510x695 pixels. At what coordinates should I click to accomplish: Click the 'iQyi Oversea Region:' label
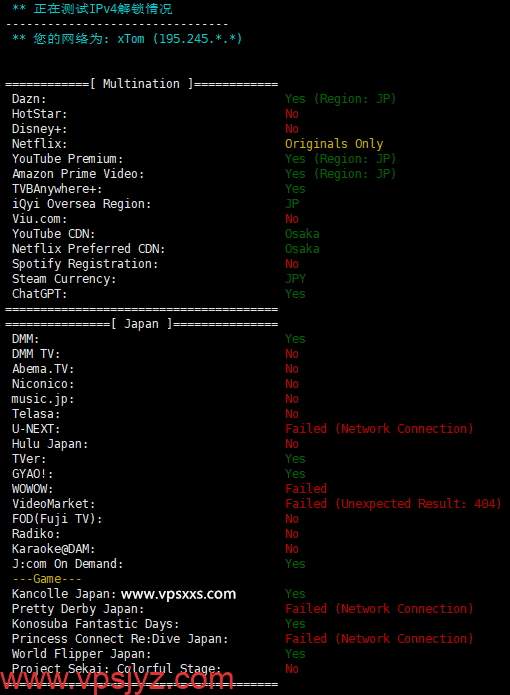click(x=82, y=204)
